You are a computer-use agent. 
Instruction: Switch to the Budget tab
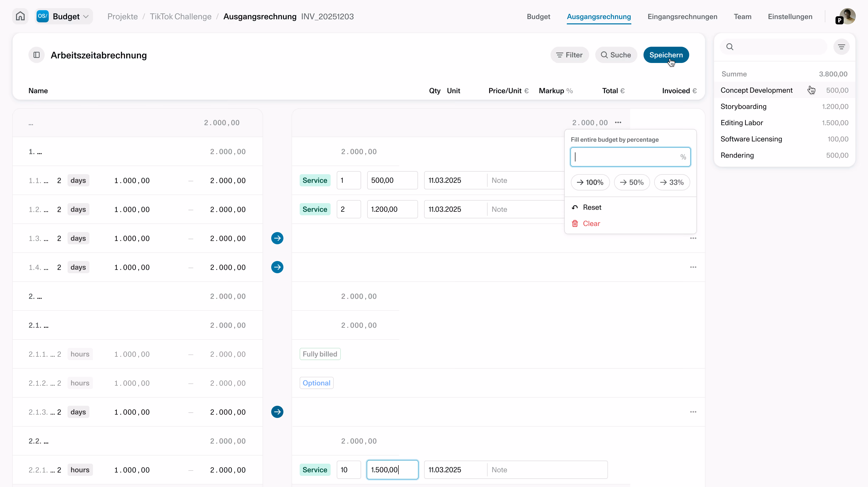click(538, 17)
